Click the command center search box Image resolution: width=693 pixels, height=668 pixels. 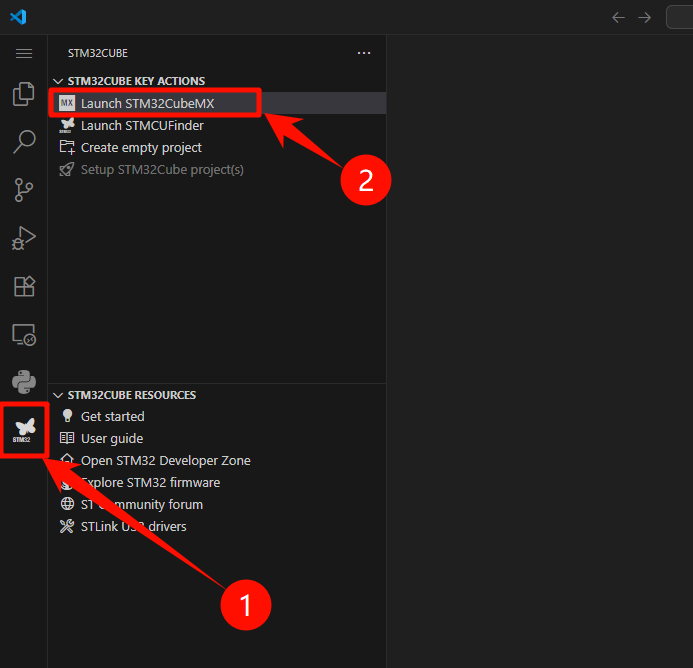click(680, 17)
